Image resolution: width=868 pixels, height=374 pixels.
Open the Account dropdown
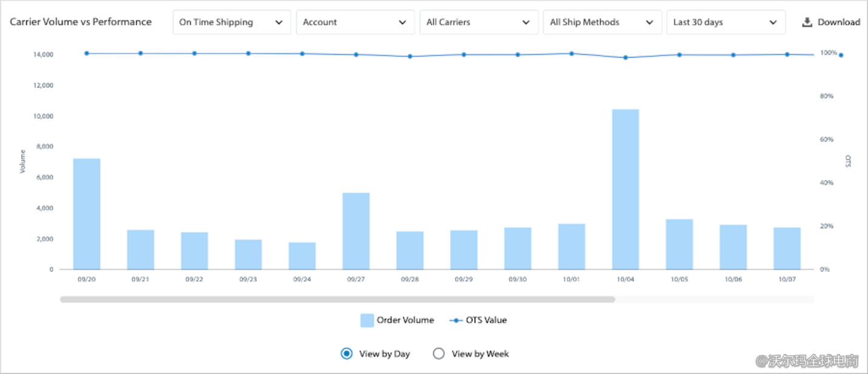[x=355, y=22]
